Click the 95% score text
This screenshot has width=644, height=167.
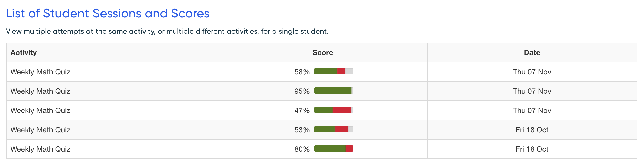(x=302, y=91)
